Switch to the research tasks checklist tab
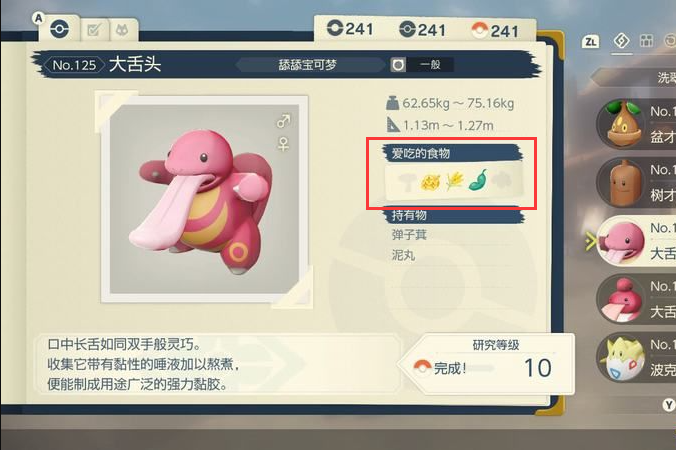The image size is (676, 450). point(94,30)
